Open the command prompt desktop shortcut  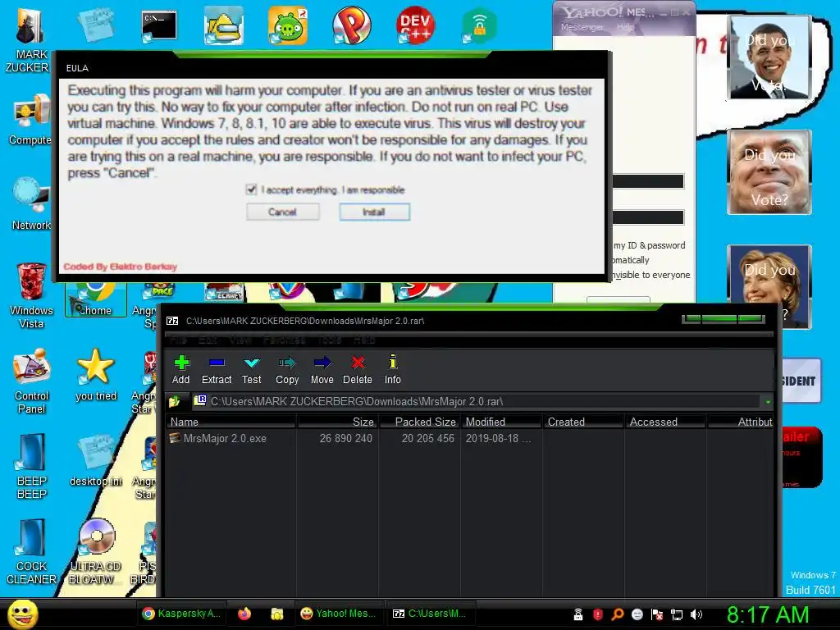[159, 27]
